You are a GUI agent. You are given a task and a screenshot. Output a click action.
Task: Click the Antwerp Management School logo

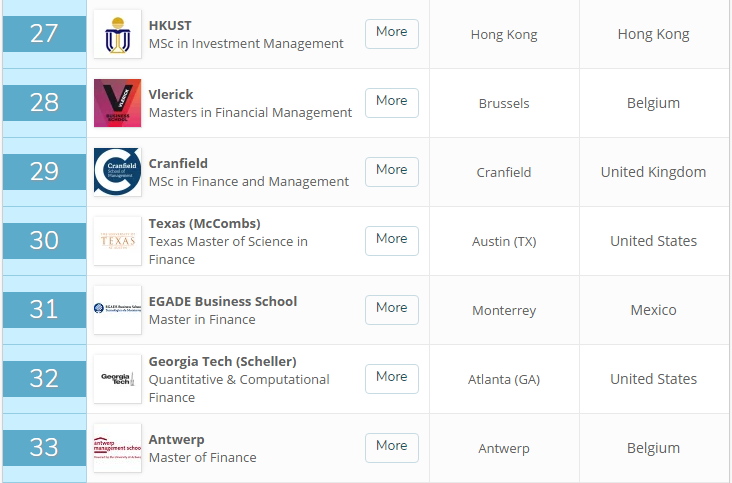click(x=117, y=448)
